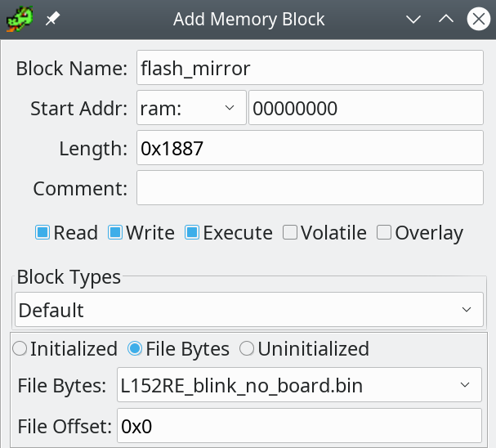Open the ram: address space dropdown
The height and width of the screenshot is (448, 496).
[x=191, y=108]
